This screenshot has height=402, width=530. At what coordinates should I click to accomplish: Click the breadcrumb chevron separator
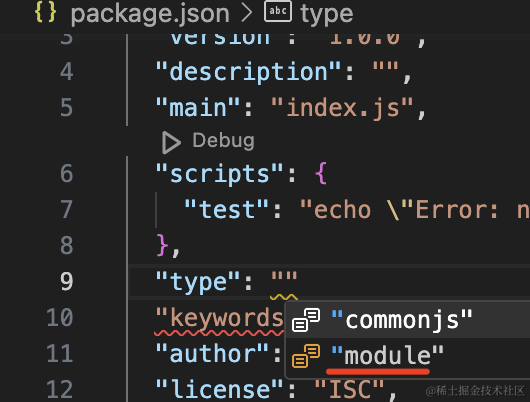tap(247, 13)
